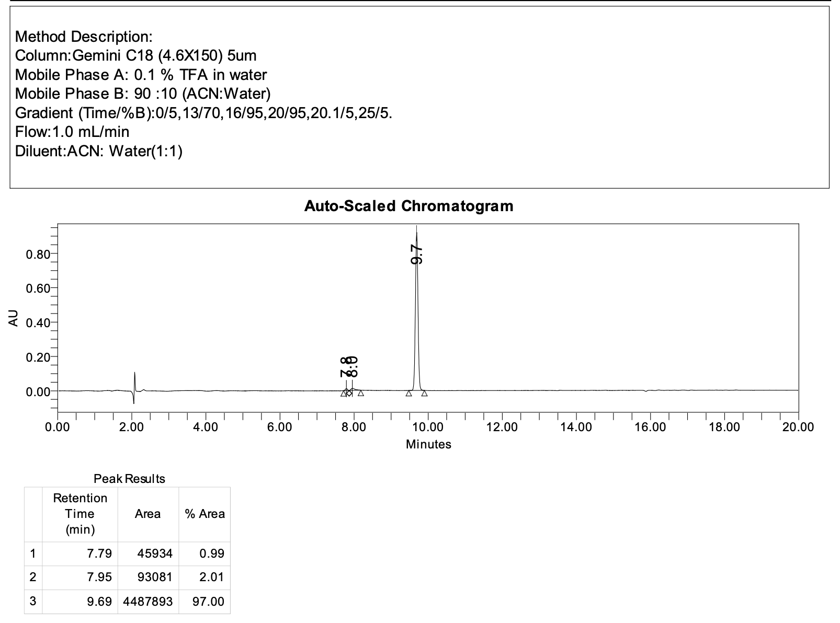Screen dimensions: 840x623
Task: Click the Peak Results table title
Action: [x=129, y=479]
